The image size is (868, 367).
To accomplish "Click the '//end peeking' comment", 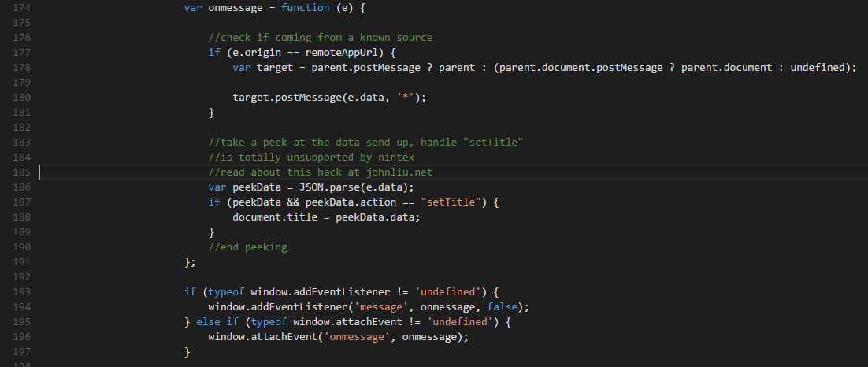I will pyautogui.click(x=247, y=247).
